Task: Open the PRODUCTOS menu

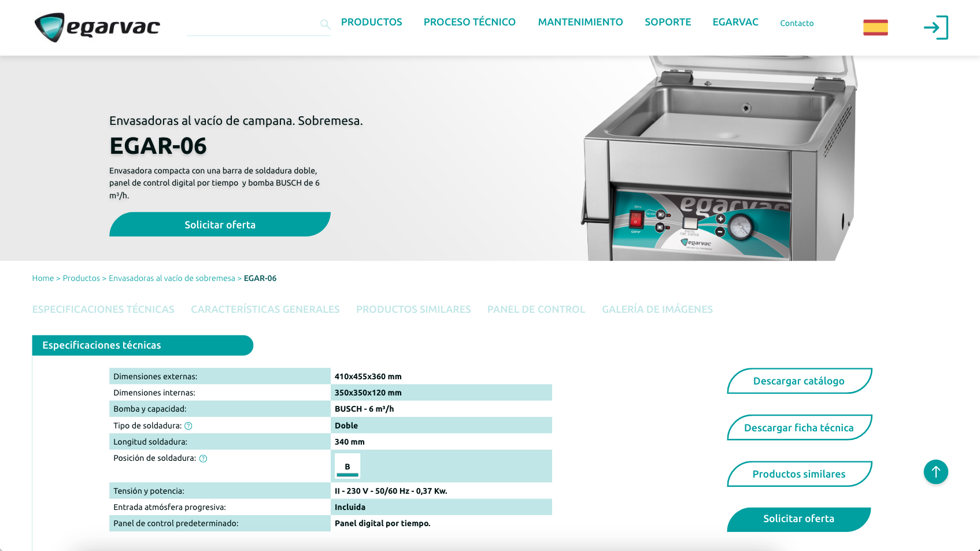Action: click(x=371, y=22)
